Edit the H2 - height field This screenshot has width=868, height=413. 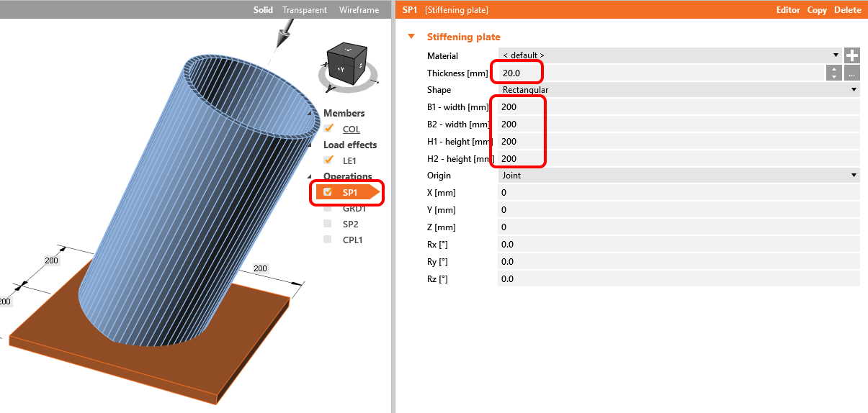point(679,159)
